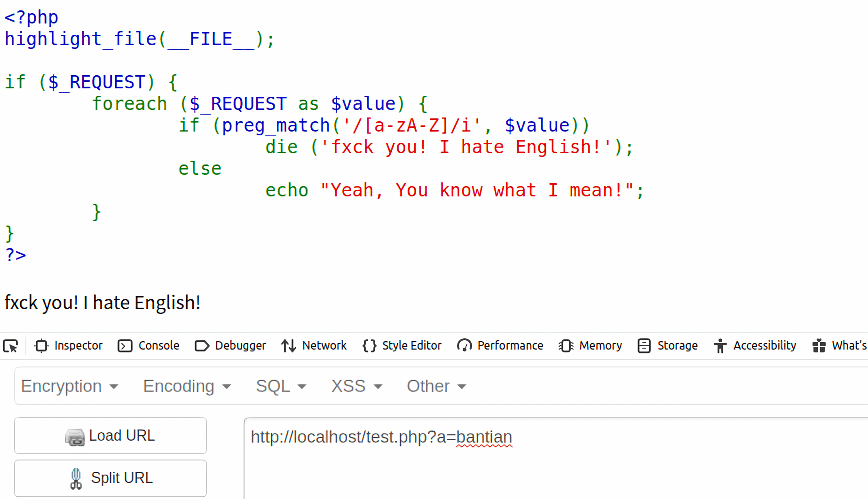The height and width of the screenshot is (499, 868).
Task: Click the Debugger panel icon
Action: (x=202, y=346)
